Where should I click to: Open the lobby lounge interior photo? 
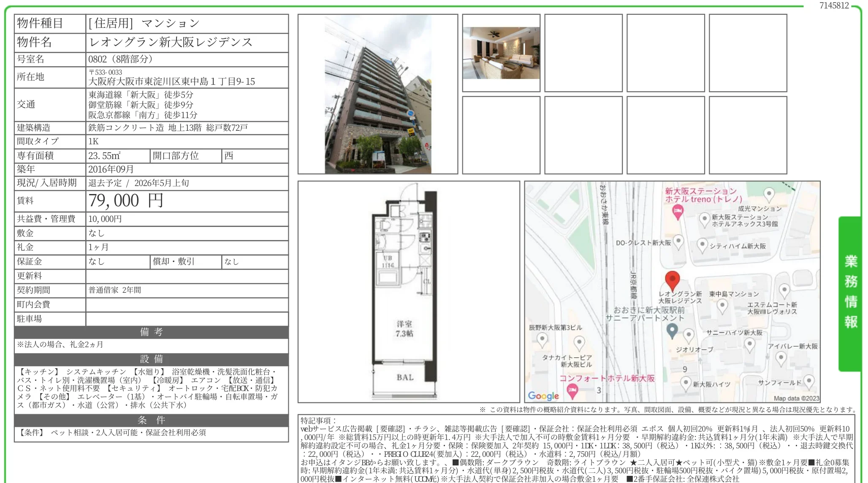click(501, 53)
